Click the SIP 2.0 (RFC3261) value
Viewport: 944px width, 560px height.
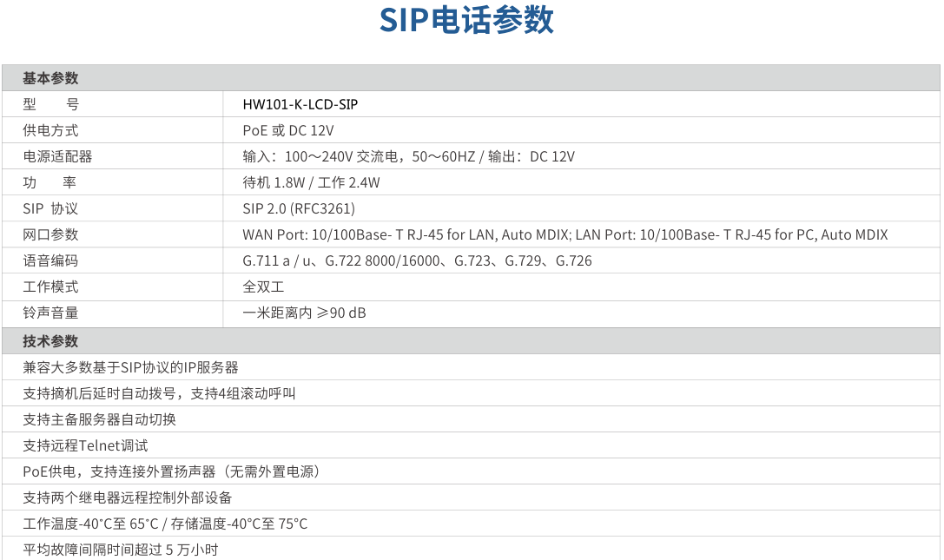[299, 208]
